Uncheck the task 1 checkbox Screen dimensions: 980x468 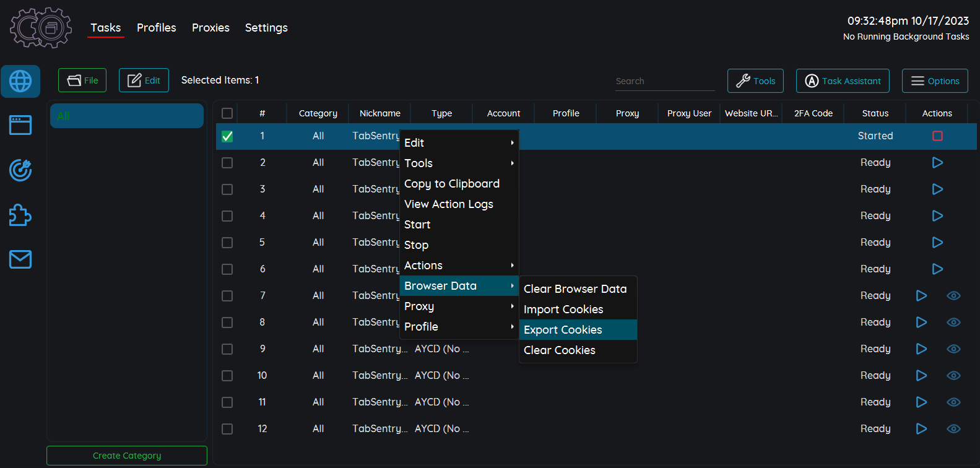click(x=227, y=136)
